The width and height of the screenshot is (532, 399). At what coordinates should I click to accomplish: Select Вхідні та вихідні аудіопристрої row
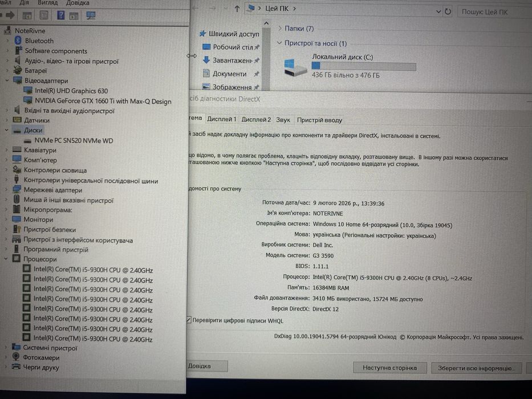69,110
